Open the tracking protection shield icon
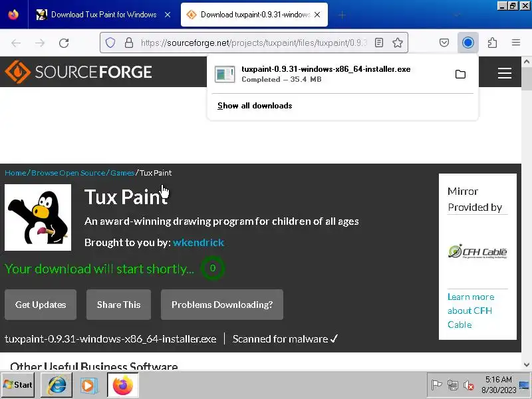The image size is (532, 399). coord(110,43)
